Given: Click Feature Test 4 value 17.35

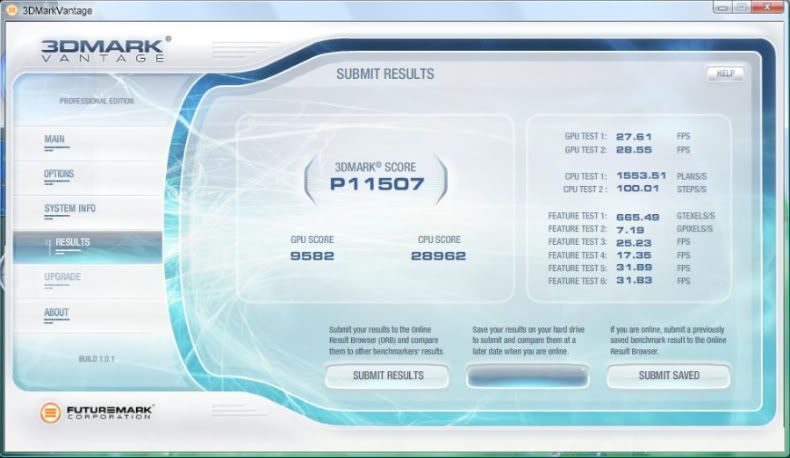Looking at the screenshot, I should [x=634, y=255].
